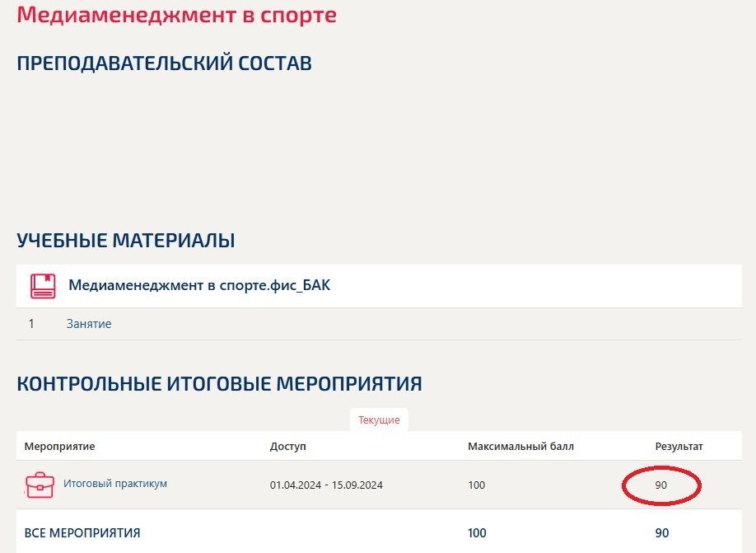
Task: Click the ПРЕПОДАВАТЕЛЬСКИЙ СОСТАВ section heading
Action: 165,63
